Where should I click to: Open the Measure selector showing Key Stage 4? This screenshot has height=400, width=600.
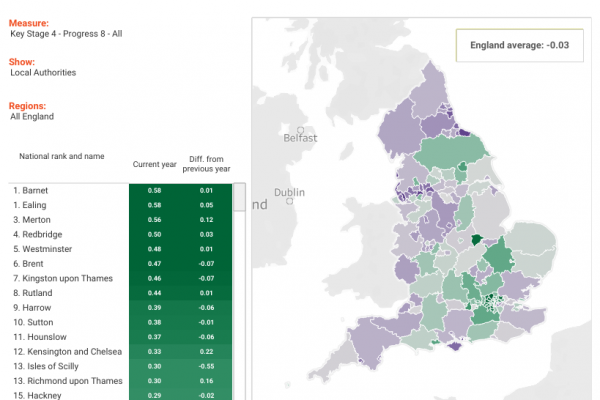click(x=72, y=33)
